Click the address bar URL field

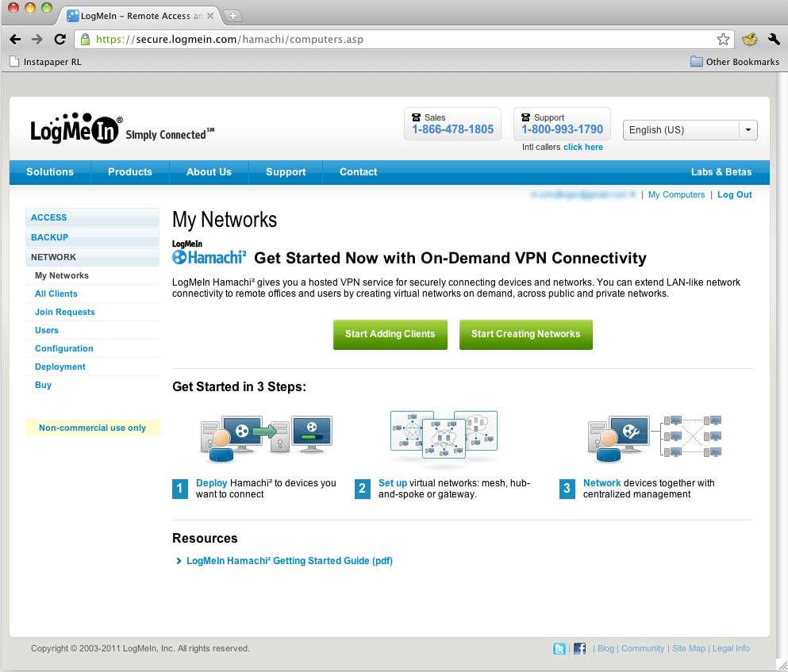point(402,39)
